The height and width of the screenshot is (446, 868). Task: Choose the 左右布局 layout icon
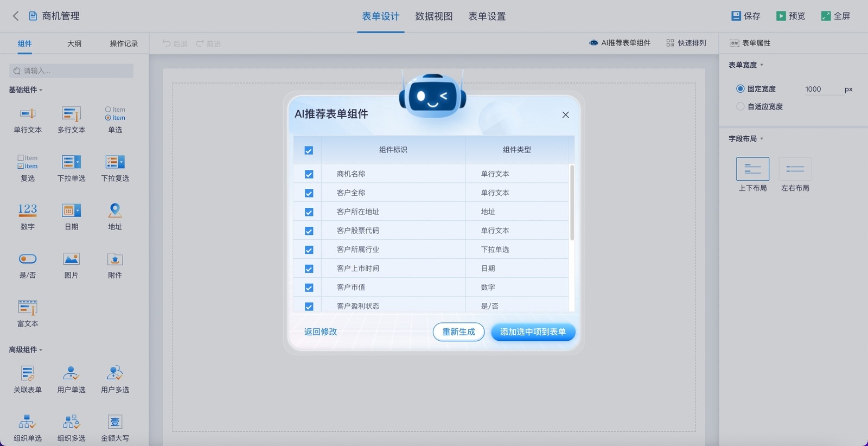point(795,169)
